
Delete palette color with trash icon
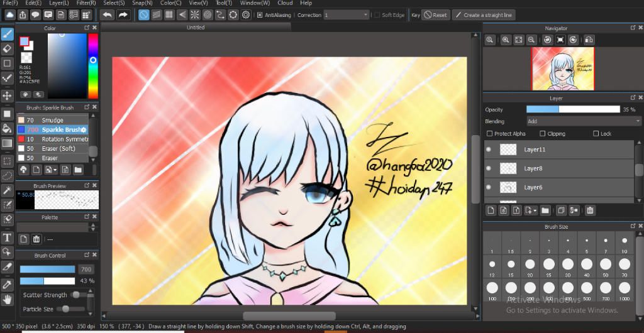pos(36,239)
